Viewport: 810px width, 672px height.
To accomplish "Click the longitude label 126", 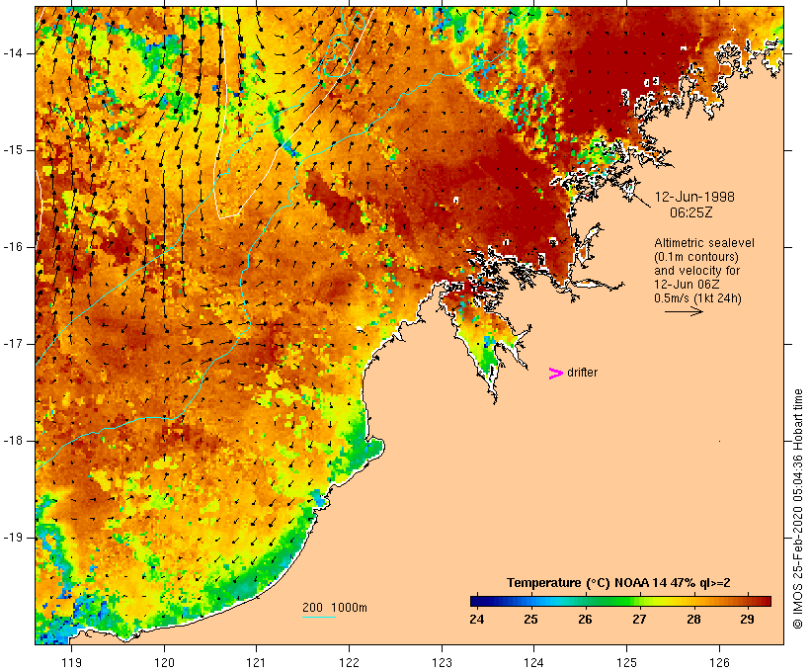I will (x=719, y=662).
